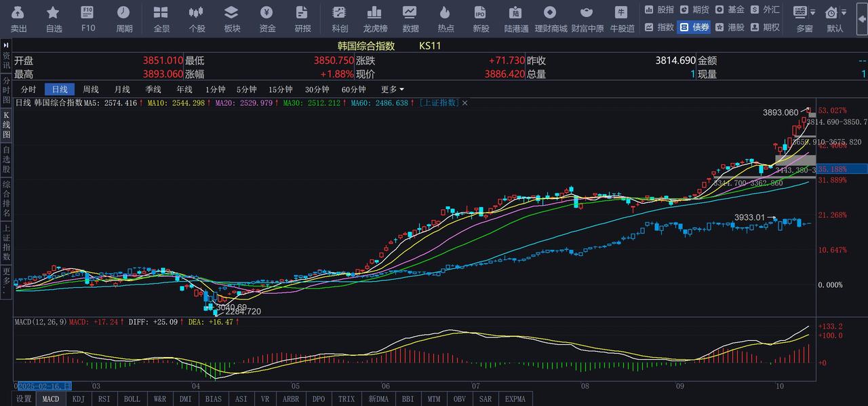The image size is (868, 406).
Task: Open the 龙虎榜 ranking icon
Action: pos(374,13)
